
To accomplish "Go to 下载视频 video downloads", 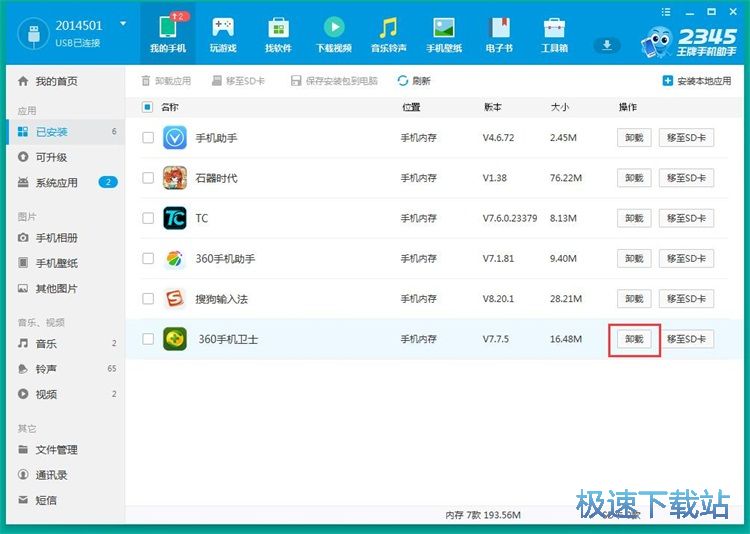I will tap(333, 34).
